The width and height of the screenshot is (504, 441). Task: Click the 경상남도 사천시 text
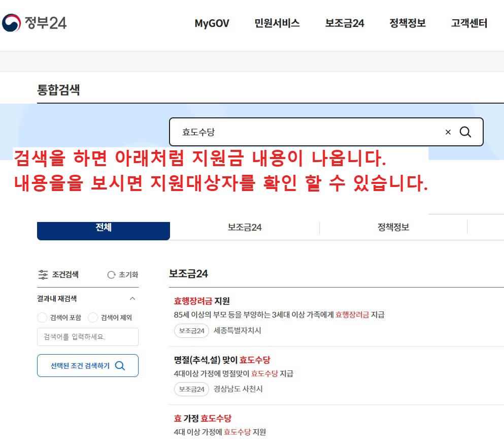(238, 389)
